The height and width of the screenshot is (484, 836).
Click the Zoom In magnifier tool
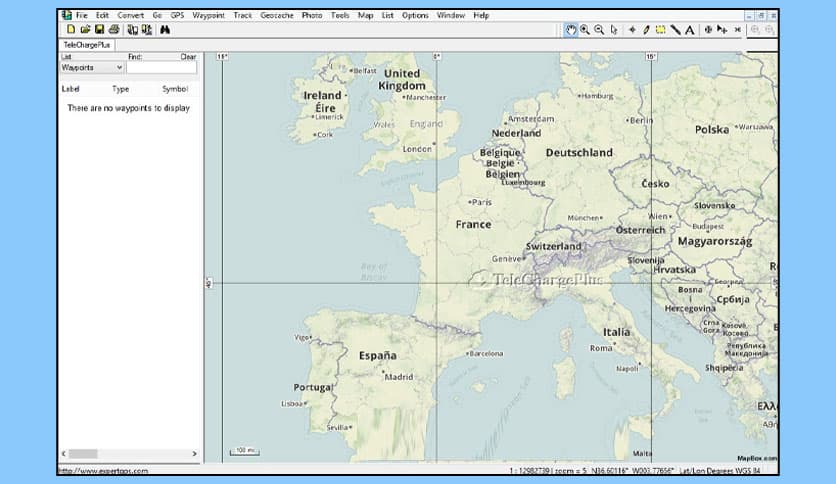tap(584, 30)
